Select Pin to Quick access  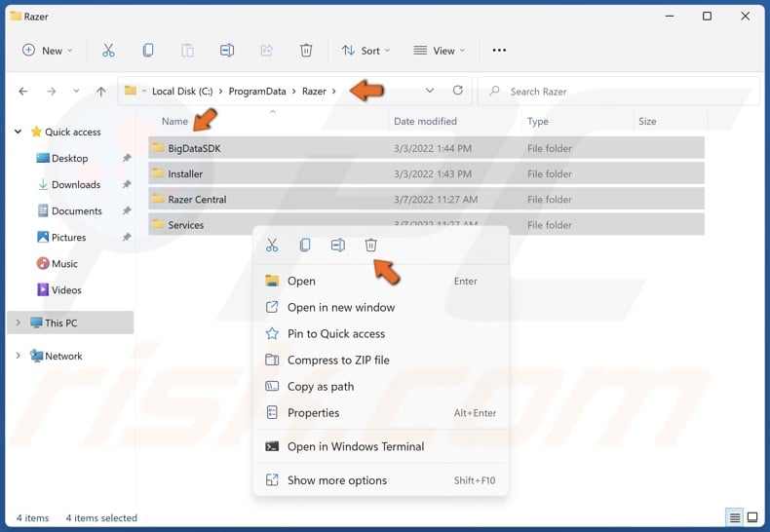(380, 334)
